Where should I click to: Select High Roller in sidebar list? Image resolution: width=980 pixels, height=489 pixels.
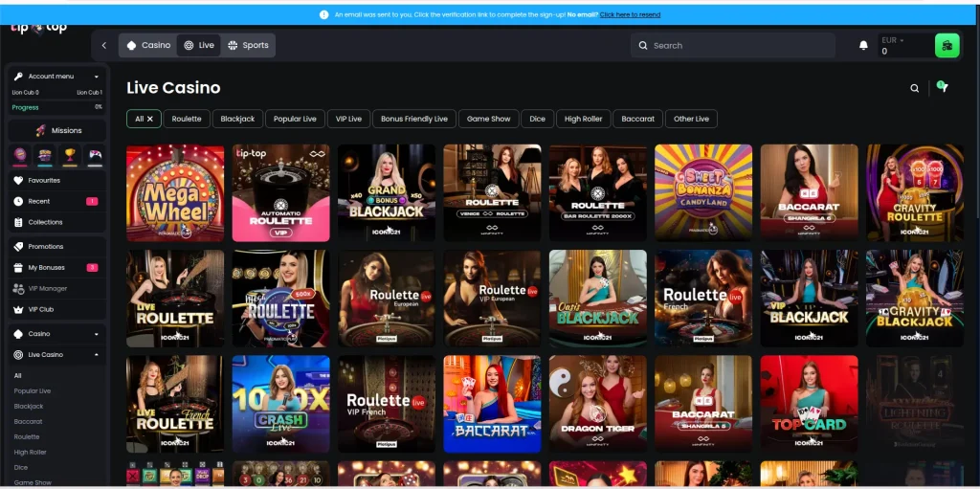pyautogui.click(x=31, y=452)
